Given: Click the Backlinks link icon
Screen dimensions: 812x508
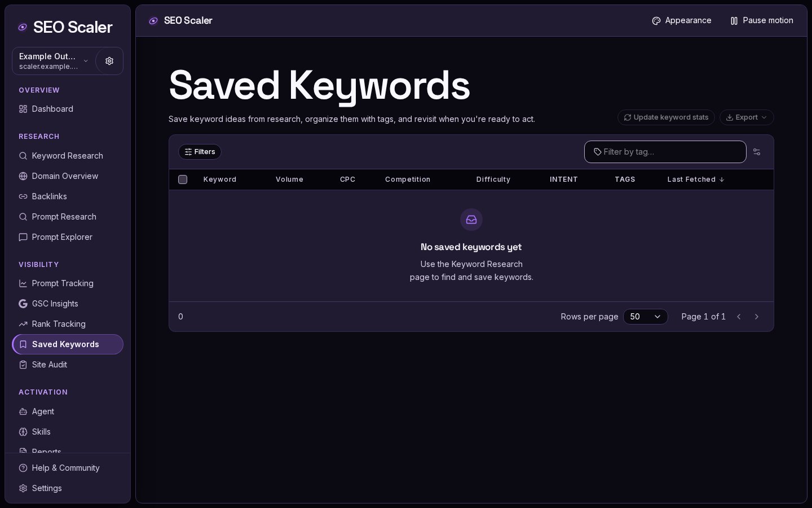Looking at the screenshot, I should point(23,196).
